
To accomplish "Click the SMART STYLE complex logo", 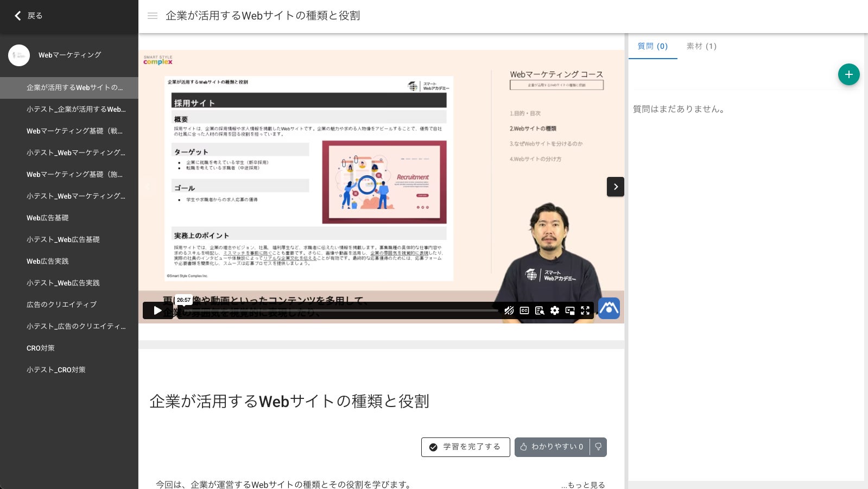I will (x=158, y=60).
